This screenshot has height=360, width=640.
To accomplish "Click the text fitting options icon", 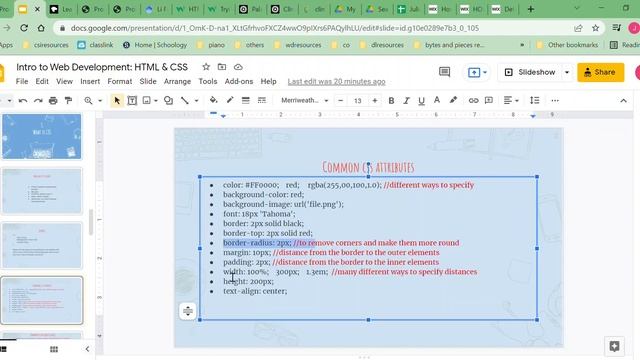I will click(x=188, y=311).
